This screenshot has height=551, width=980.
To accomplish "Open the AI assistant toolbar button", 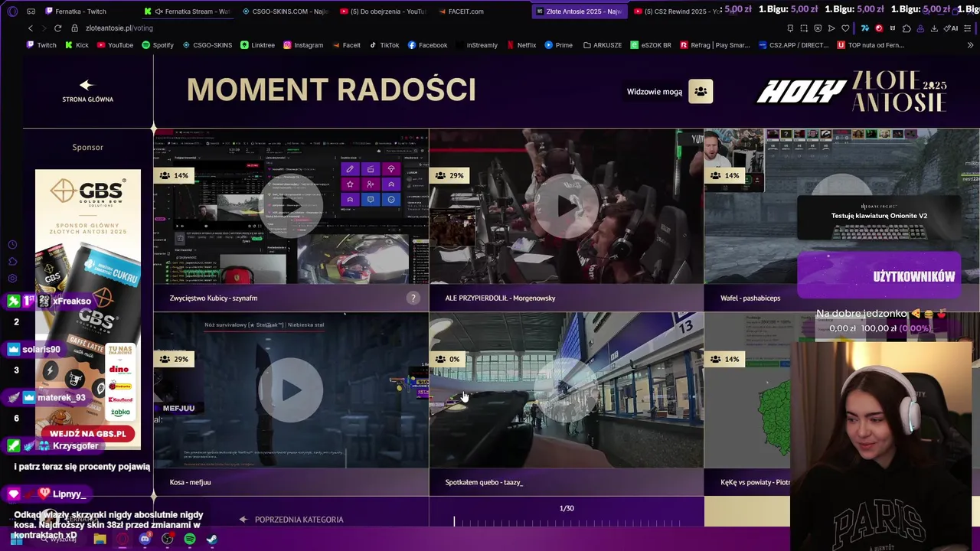I will click(x=950, y=28).
